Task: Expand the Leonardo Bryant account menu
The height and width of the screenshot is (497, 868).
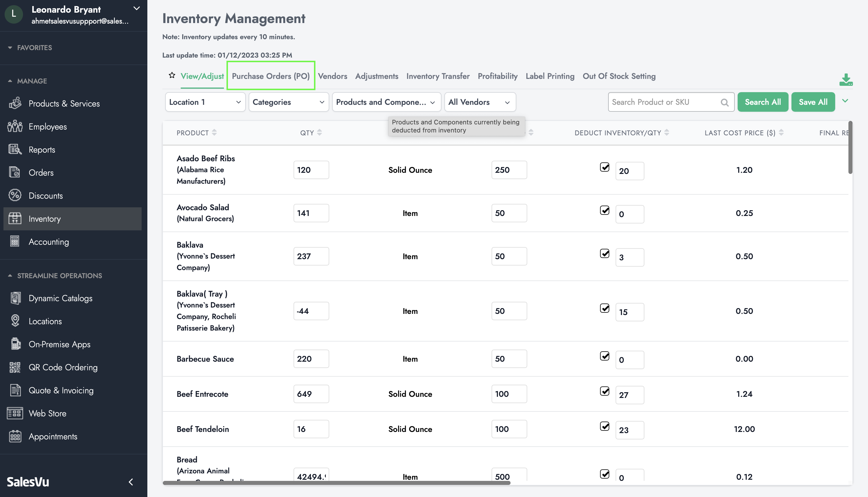Action: coord(136,9)
